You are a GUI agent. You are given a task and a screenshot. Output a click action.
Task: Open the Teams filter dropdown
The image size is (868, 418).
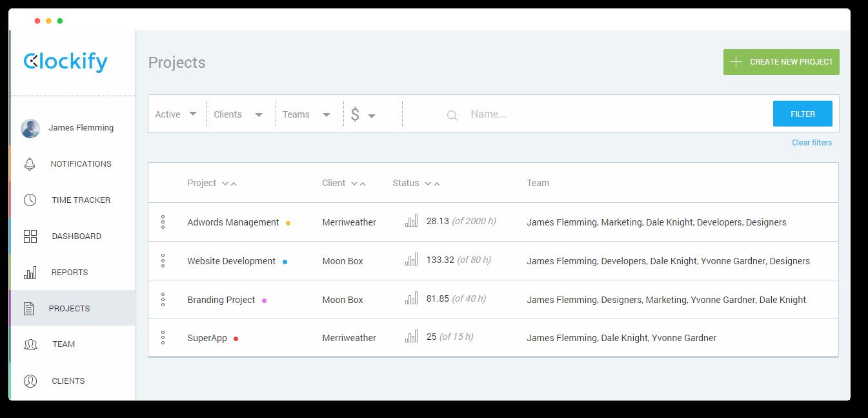(x=307, y=114)
